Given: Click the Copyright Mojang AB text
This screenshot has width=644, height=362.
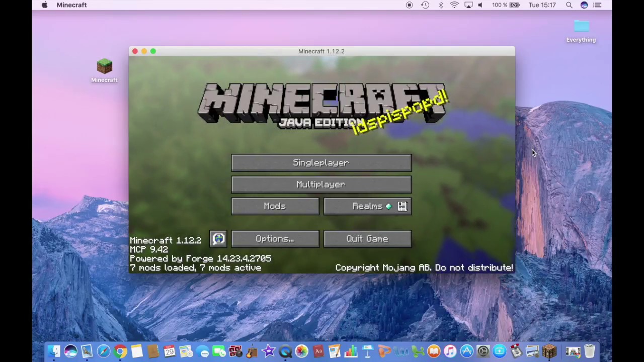Looking at the screenshot, I should tap(424, 268).
